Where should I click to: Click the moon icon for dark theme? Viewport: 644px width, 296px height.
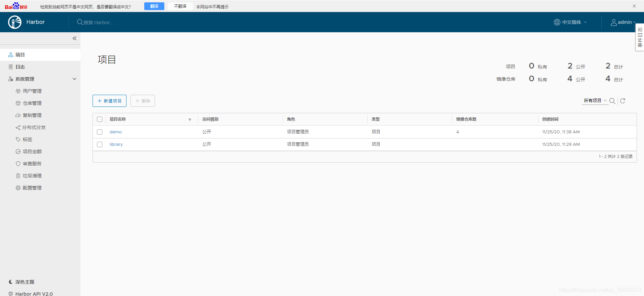[x=11, y=282]
